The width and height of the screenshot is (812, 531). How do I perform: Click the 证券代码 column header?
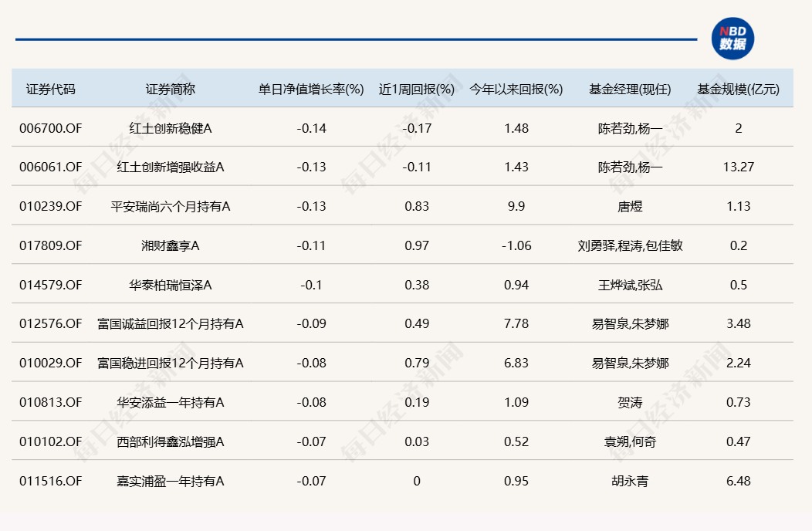pos(51,89)
